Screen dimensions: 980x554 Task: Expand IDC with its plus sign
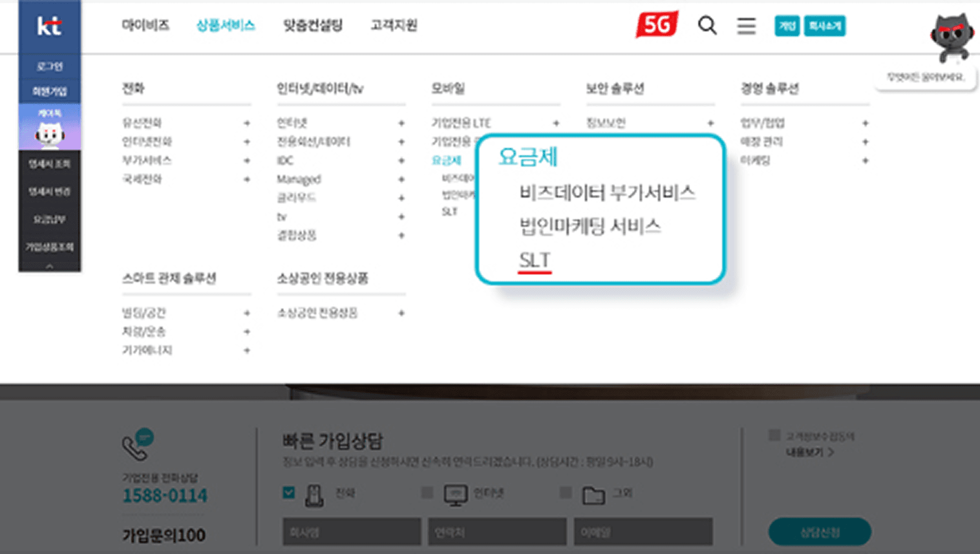pos(401,161)
